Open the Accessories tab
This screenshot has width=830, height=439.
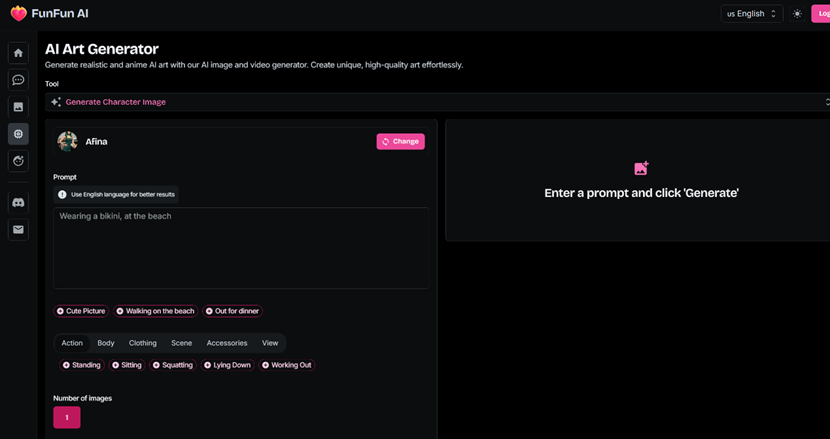point(227,343)
